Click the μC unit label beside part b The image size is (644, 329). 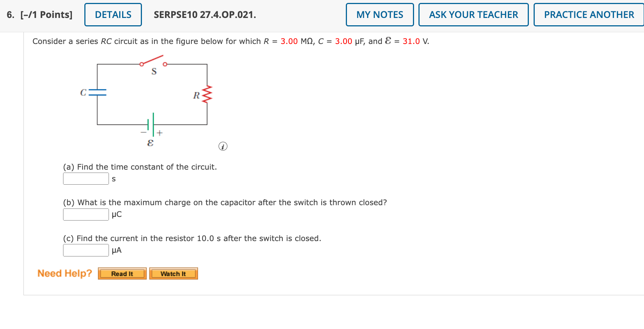[116, 214]
